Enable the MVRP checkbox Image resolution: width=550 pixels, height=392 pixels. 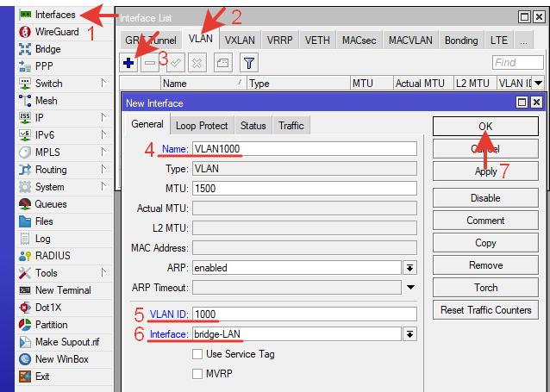pos(197,374)
